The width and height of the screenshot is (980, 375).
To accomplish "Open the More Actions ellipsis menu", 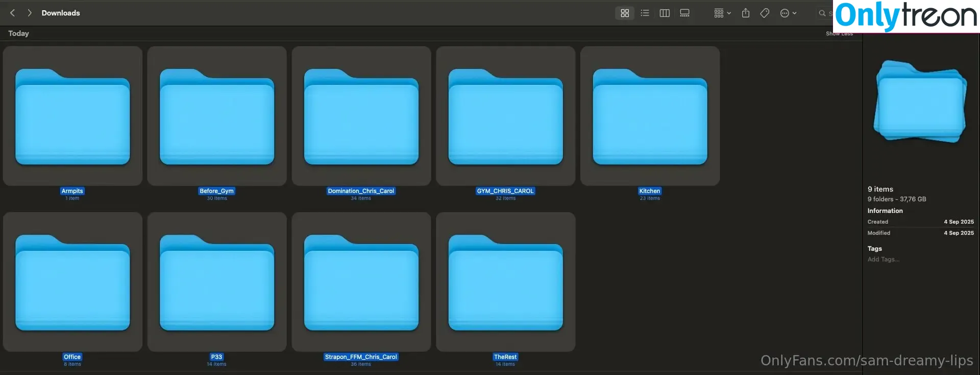I will pyautogui.click(x=788, y=13).
